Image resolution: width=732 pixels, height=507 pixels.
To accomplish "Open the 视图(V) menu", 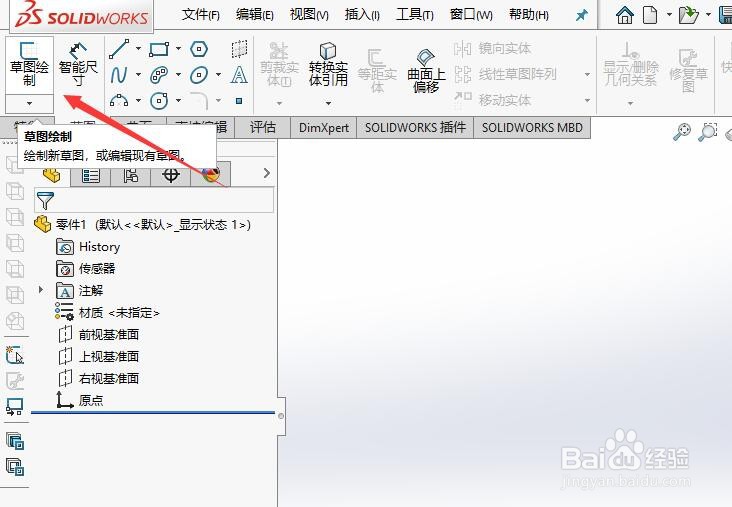I will pos(309,15).
